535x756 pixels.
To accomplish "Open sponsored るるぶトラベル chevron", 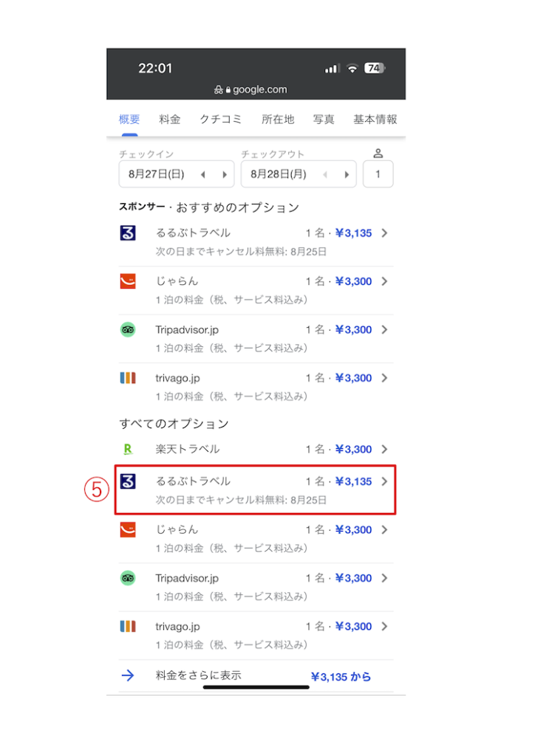I will 384,233.
